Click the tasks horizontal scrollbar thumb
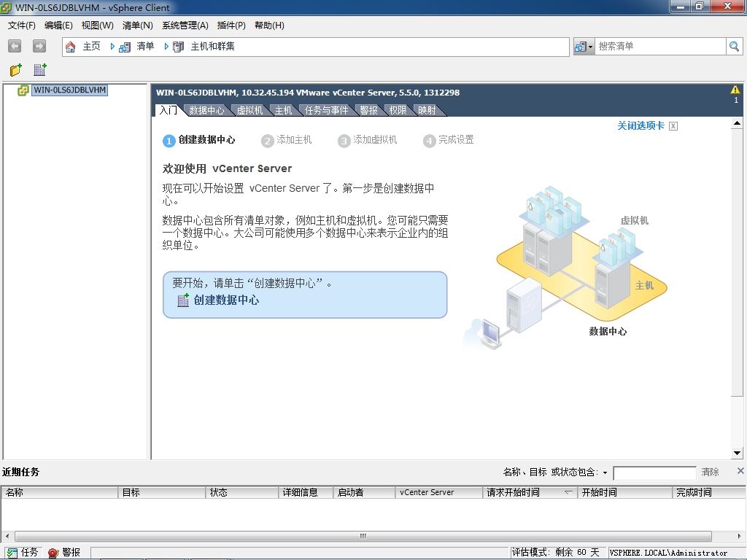Screen dimensions: 747x560 pyautogui.click(x=363, y=536)
